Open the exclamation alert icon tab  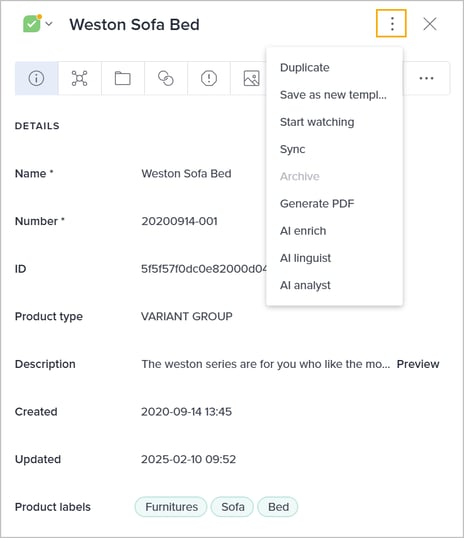209,78
